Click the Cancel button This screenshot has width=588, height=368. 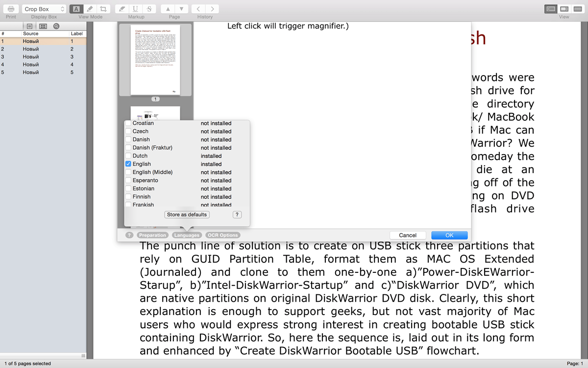tap(408, 235)
